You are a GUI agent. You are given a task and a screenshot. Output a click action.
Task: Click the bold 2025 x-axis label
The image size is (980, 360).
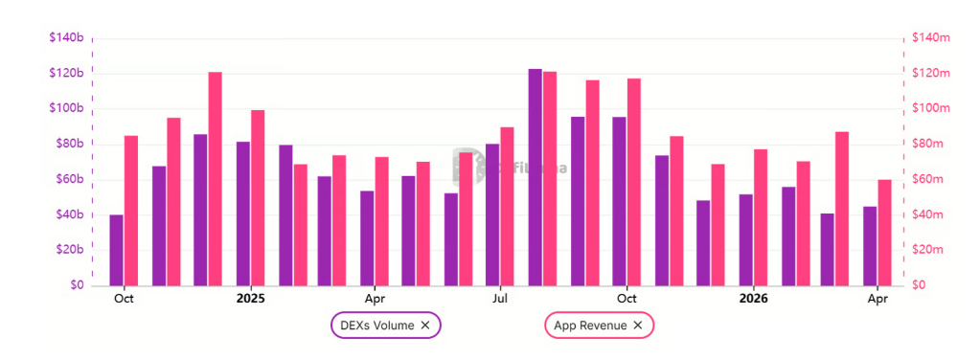251,299
